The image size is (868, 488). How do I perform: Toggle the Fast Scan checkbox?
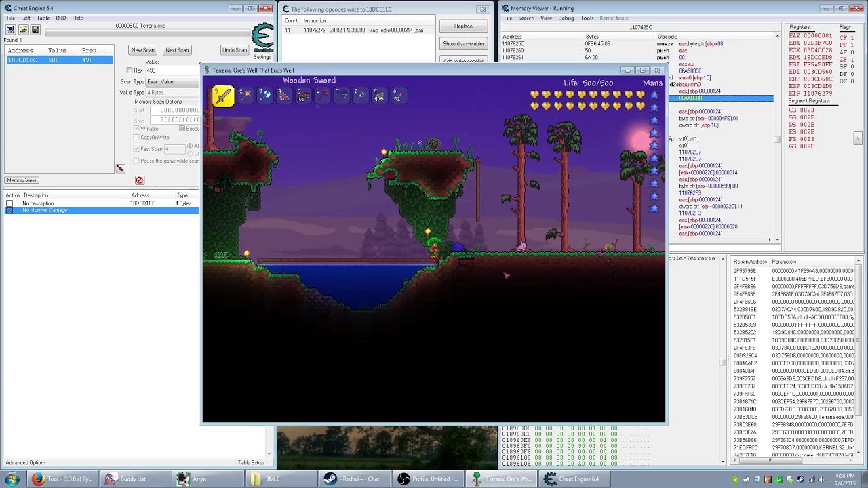tap(136, 149)
